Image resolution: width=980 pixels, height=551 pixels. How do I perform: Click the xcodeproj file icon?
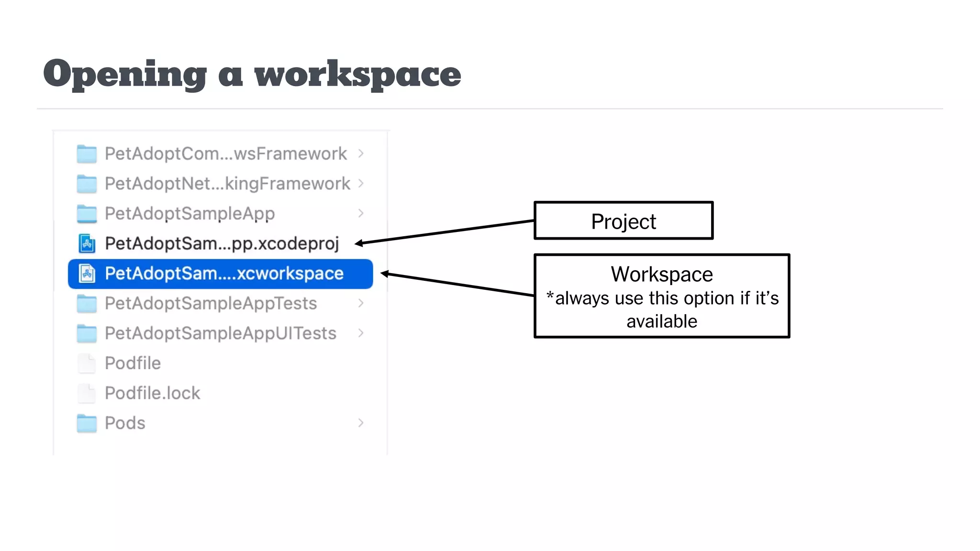click(87, 243)
